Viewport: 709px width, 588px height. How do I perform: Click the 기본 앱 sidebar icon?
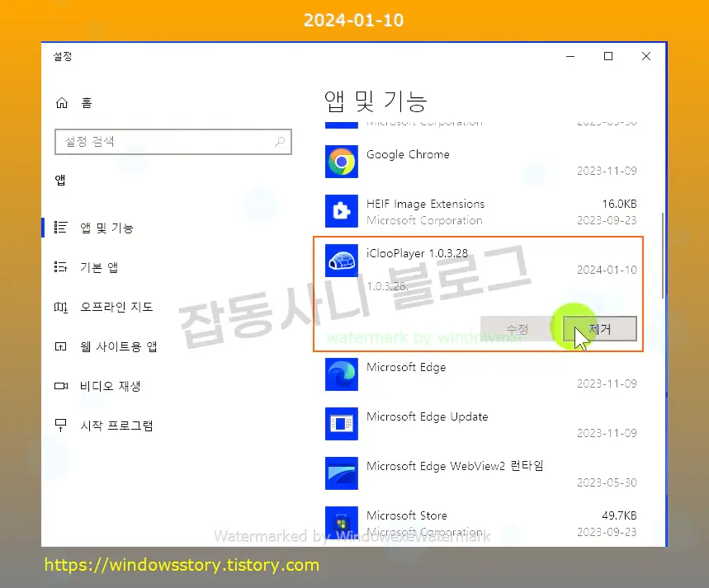click(60, 267)
